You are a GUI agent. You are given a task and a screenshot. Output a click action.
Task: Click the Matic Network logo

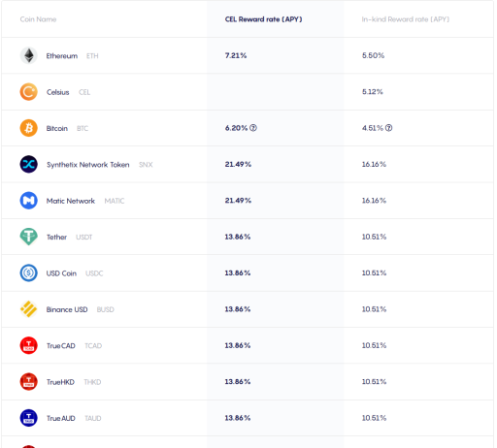coord(29,201)
